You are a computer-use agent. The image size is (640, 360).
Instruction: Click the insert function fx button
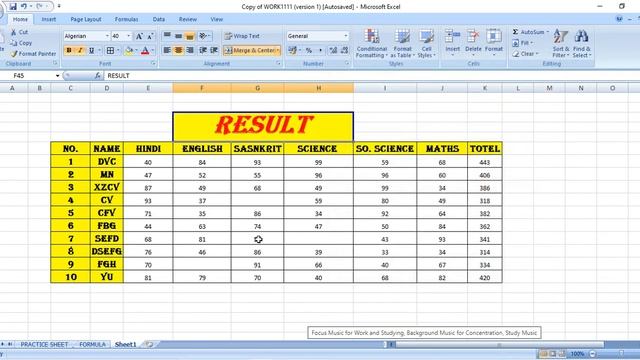[97, 76]
